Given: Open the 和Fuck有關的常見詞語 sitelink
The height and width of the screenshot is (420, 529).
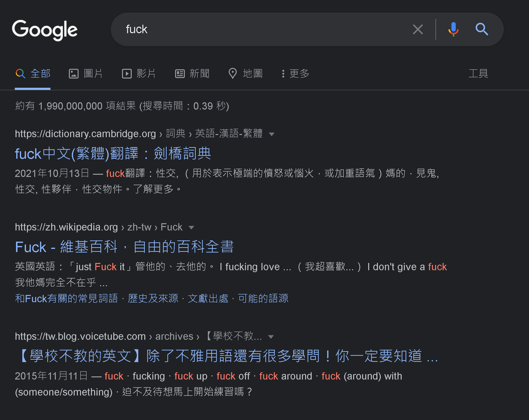Looking at the screenshot, I should (66, 298).
